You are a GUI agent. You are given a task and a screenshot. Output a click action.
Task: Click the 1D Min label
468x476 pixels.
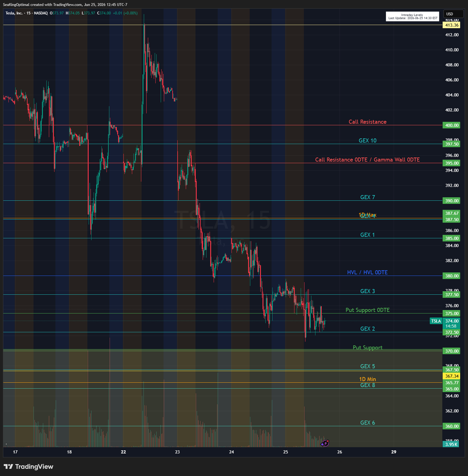tap(368, 379)
